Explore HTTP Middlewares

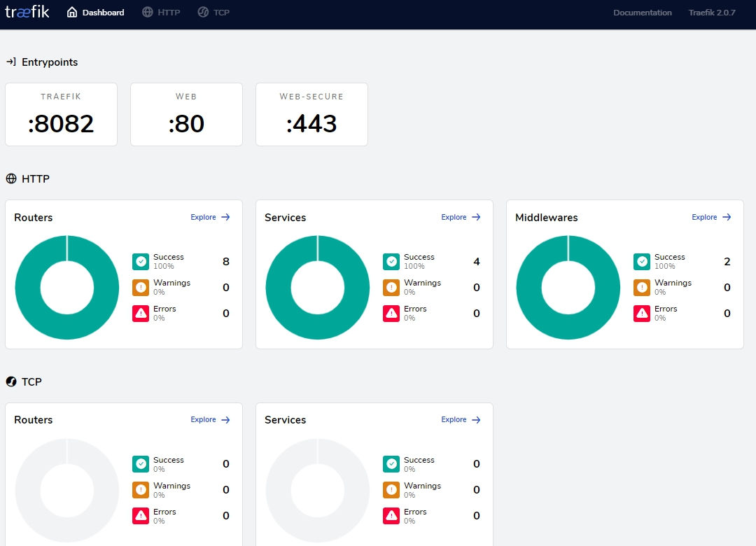click(x=711, y=217)
